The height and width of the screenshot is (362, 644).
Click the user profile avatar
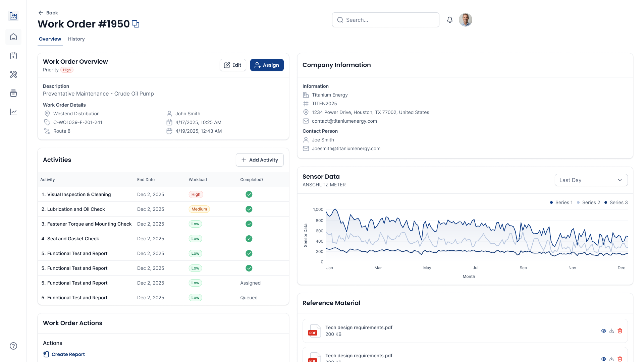point(465,20)
